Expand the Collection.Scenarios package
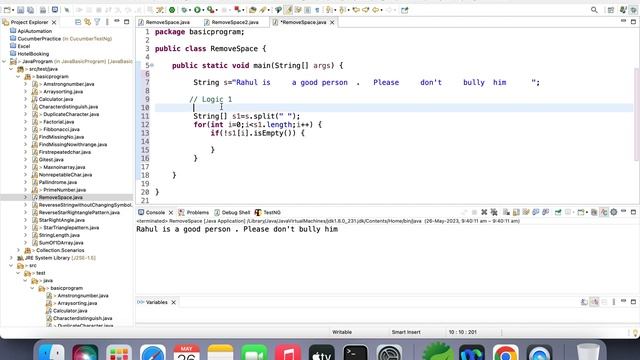 pyautogui.click(x=18, y=250)
